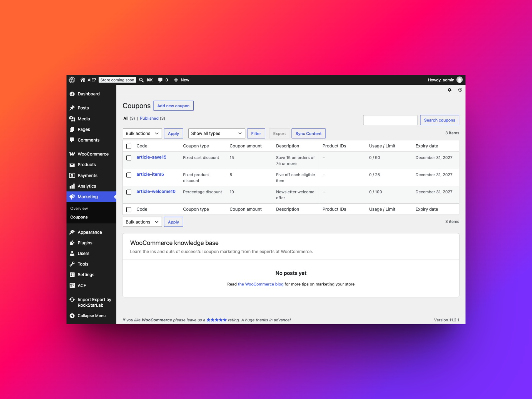Click the Add new coupon button
The height and width of the screenshot is (399, 532).
point(173,106)
